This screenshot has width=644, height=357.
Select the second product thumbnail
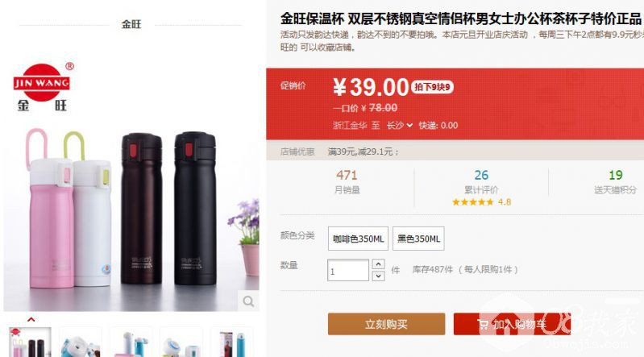tap(81, 342)
